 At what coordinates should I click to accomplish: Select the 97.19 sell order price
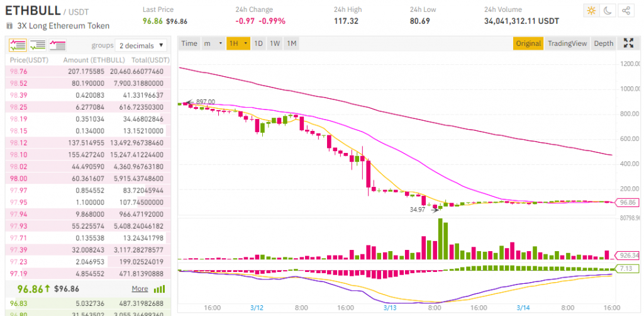(x=18, y=274)
